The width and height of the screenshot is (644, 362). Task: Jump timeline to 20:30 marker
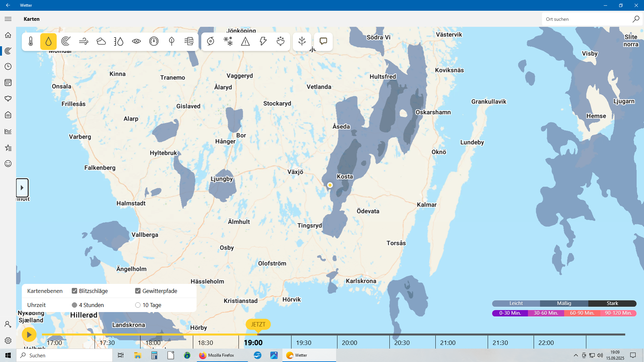(402, 343)
